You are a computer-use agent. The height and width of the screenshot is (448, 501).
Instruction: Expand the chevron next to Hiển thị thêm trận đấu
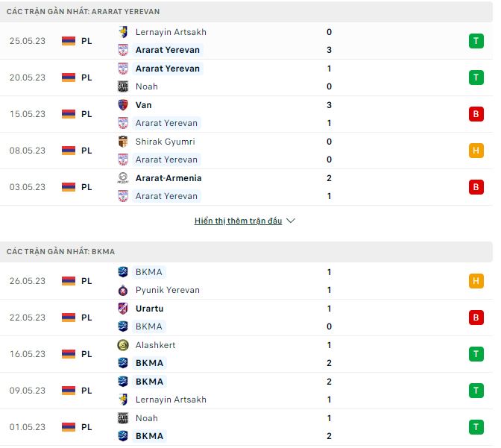(x=291, y=221)
